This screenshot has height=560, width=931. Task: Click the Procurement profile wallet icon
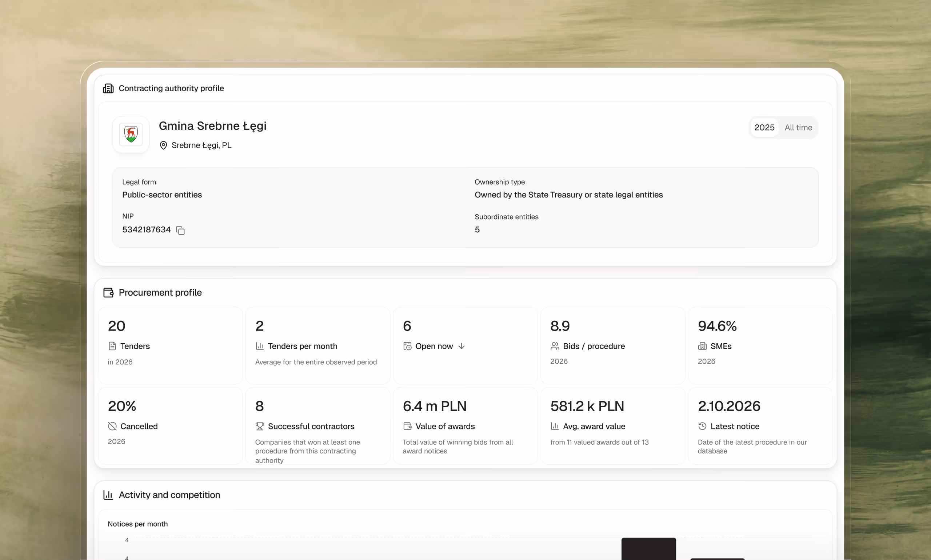tap(108, 292)
